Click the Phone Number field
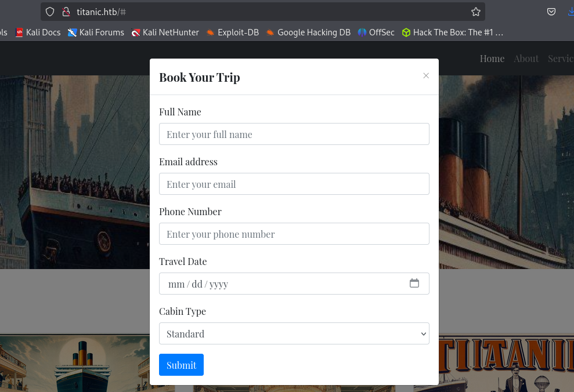 [x=294, y=234]
